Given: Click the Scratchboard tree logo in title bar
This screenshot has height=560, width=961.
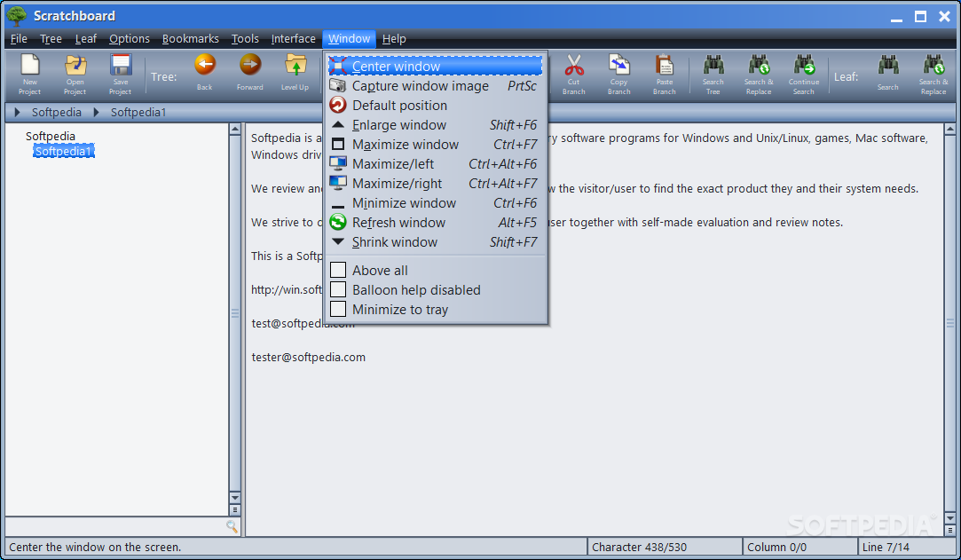Looking at the screenshot, I should (x=17, y=15).
